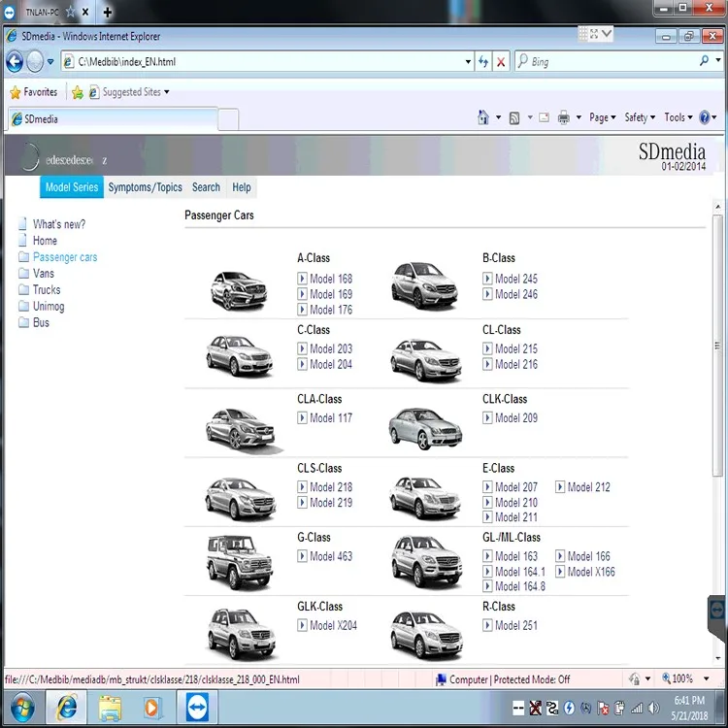The width and height of the screenshot is (728, 728).
Task: Open the Model X204 GLK-Class link
Action: 333,625
